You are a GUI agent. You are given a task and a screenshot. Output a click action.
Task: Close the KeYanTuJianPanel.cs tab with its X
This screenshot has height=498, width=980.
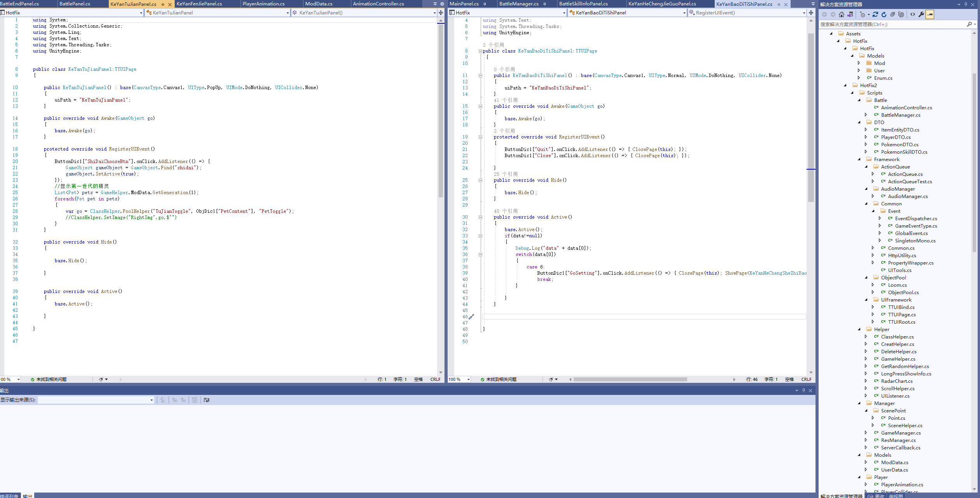pos(170,4)
